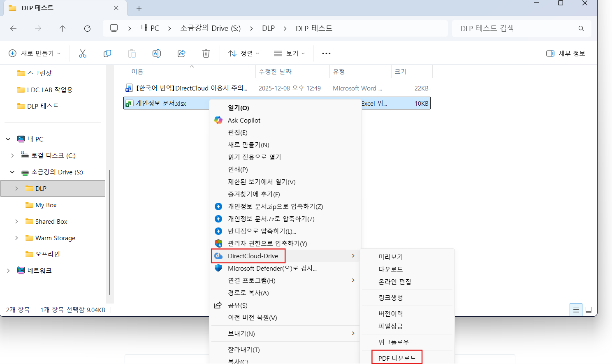612x364 pixels.
Task: Expand the 로컬 디스크 (C:) tree node
Action: click(12, 155)
